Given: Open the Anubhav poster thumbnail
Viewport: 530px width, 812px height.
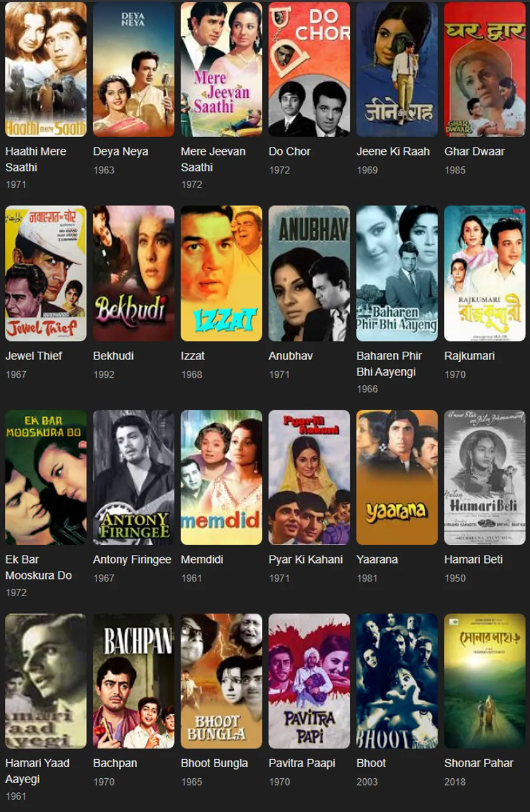Looking at the screenshot, I should tap(309, 273).
